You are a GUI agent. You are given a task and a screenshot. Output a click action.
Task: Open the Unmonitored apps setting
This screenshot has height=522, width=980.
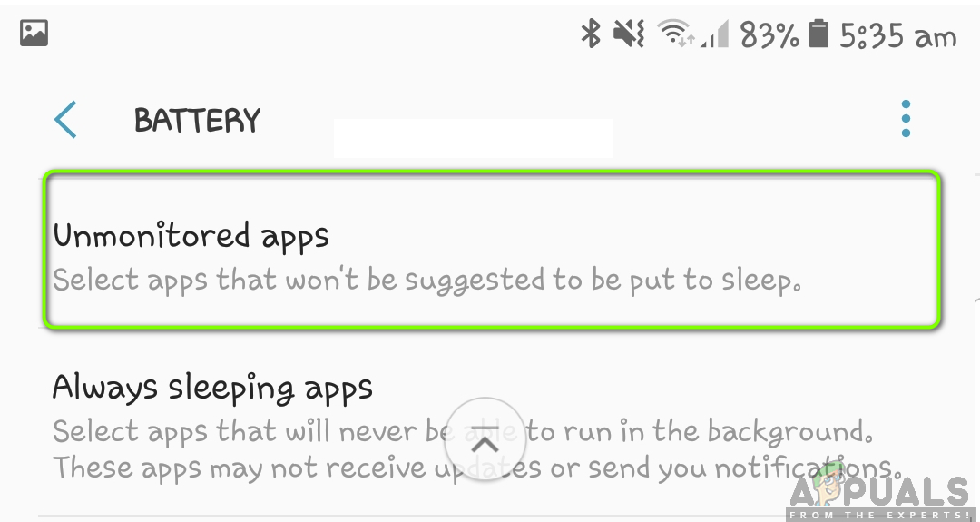[x=492, y=251]
